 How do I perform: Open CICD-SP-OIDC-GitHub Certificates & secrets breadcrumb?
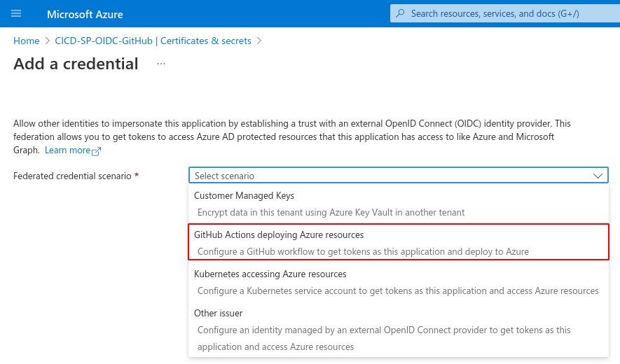153,41
